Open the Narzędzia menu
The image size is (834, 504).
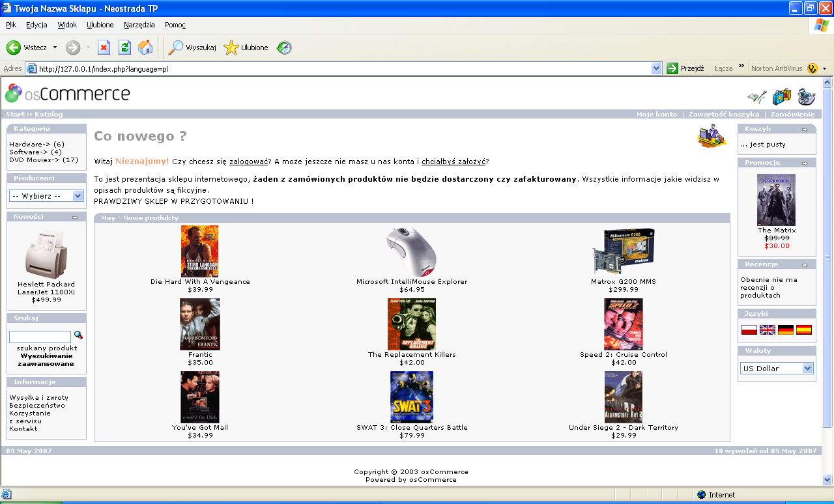coord(139,25)
